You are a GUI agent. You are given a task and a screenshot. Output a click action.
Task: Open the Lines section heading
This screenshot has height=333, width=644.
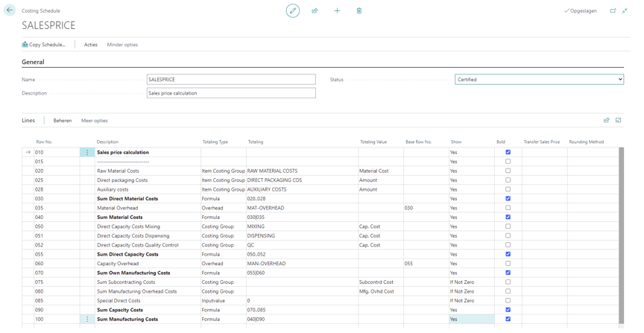coord(28,120)
